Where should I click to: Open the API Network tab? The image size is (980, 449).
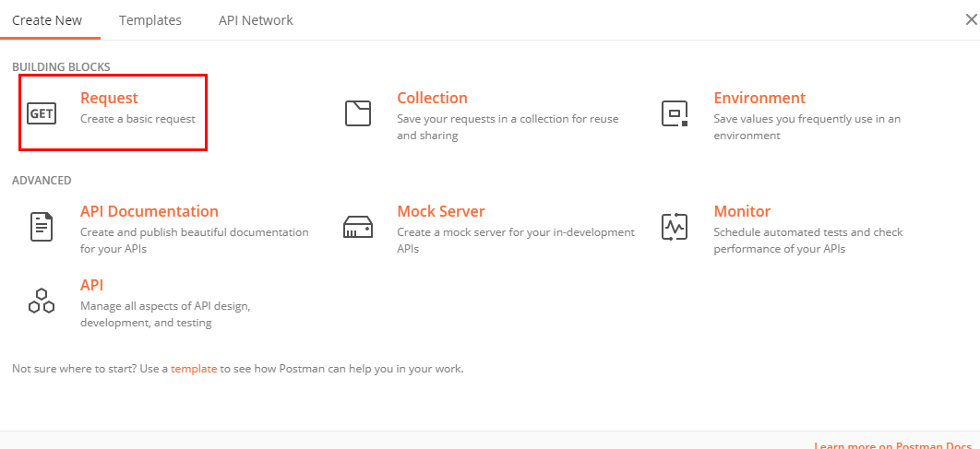point(256,20)
